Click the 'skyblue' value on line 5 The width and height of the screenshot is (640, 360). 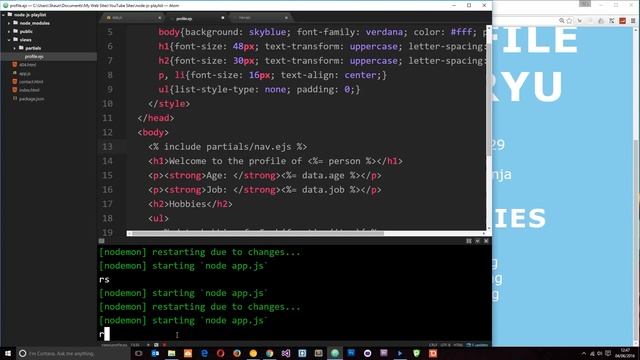(x=267, y=32)
